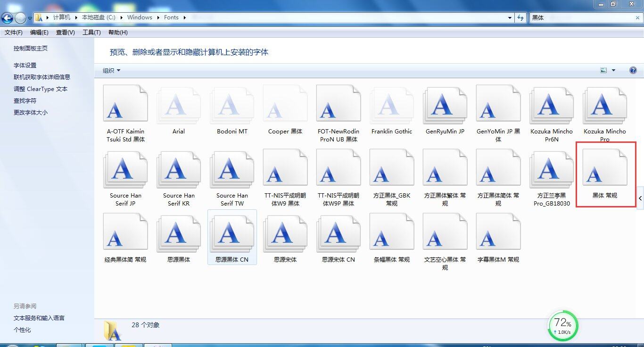
Task: Select the Source Han Serif KR font icon
Action: 179,168
